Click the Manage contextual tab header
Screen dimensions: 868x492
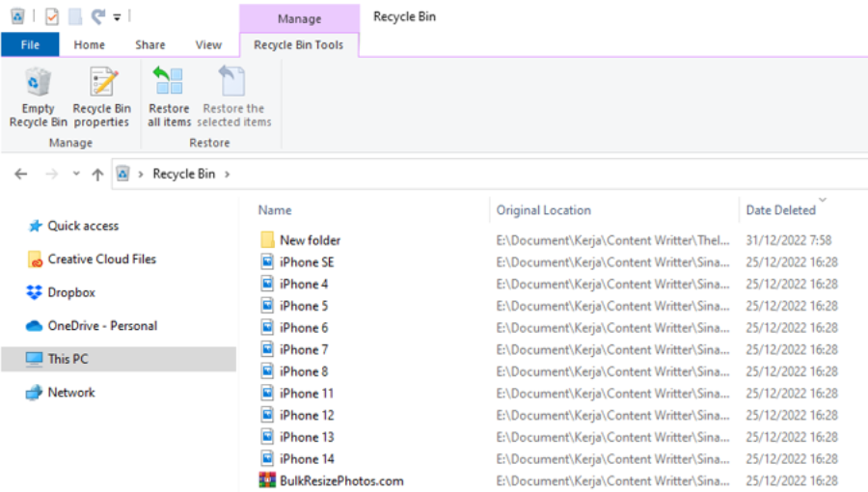point(300,19)
